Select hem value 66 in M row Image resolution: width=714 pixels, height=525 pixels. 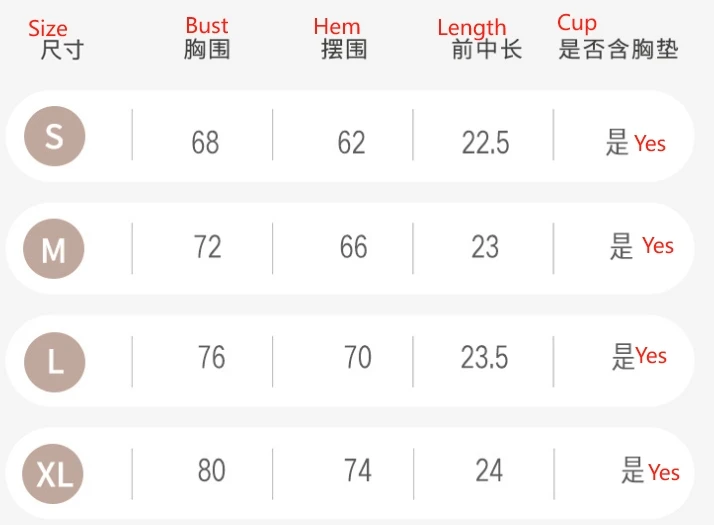353,247
